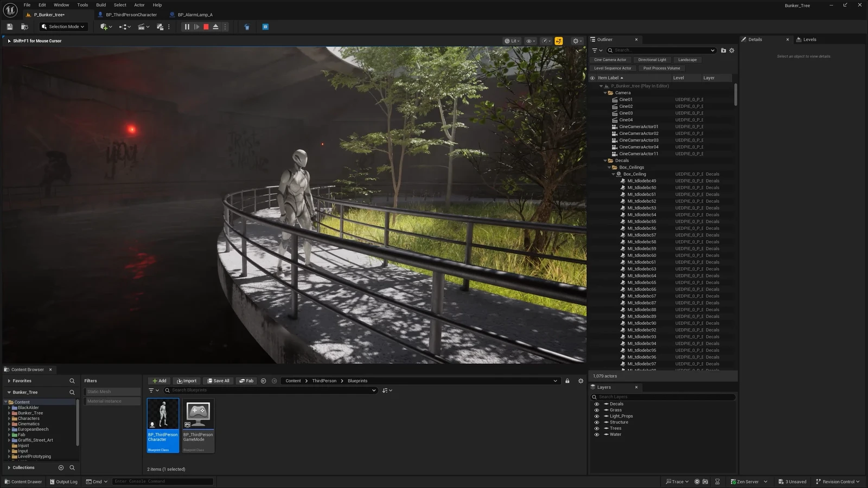This screenshot has width=868, height=488.
Task: Click the Frame Skip button beside Pause
Action: (196, 27)
